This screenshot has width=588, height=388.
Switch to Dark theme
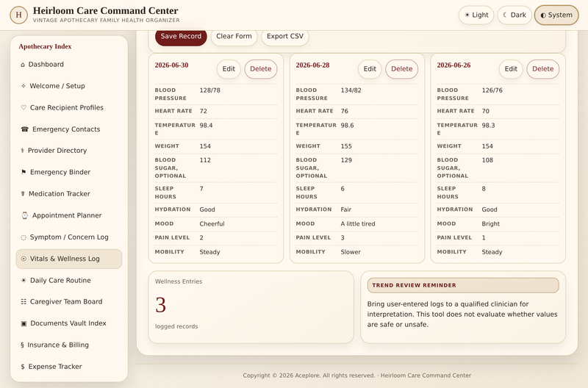514,15
